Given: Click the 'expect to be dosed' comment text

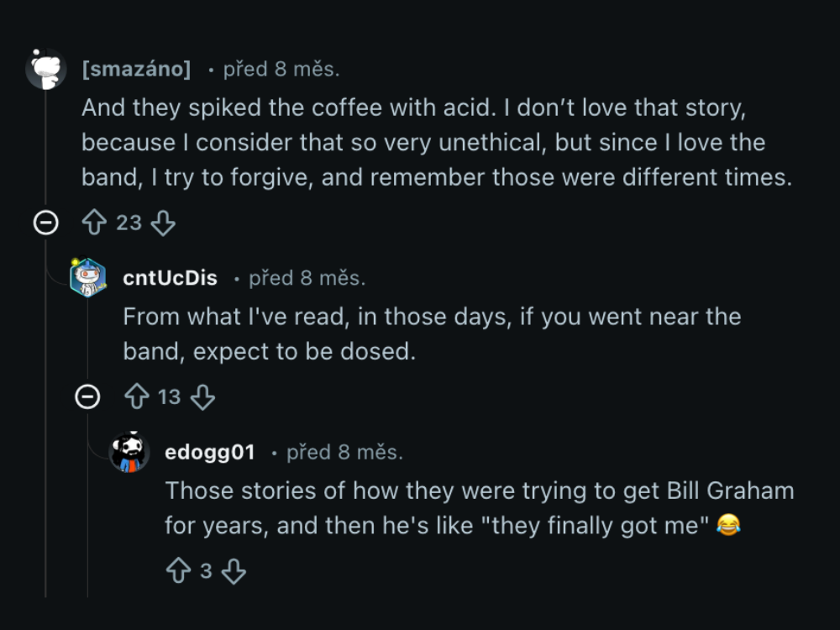Looking at the screenshot, I should 269,351.
